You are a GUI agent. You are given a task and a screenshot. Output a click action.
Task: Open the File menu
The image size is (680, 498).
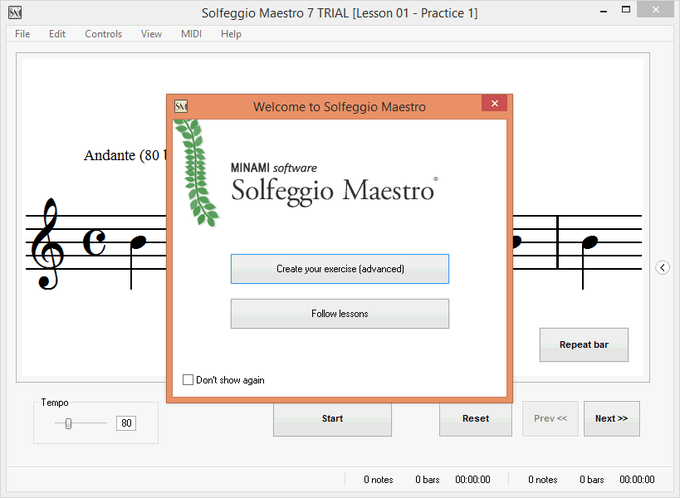(23, 34)
